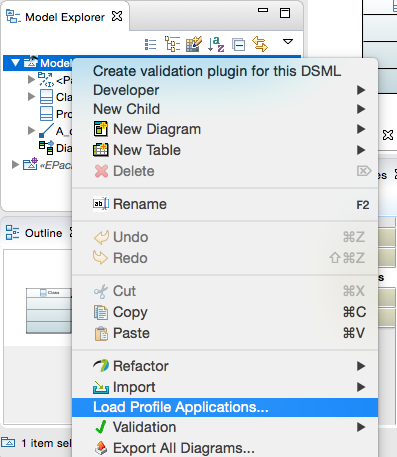
Task: Click the Collapse All toolbar icon
Action: pos(238,44)
